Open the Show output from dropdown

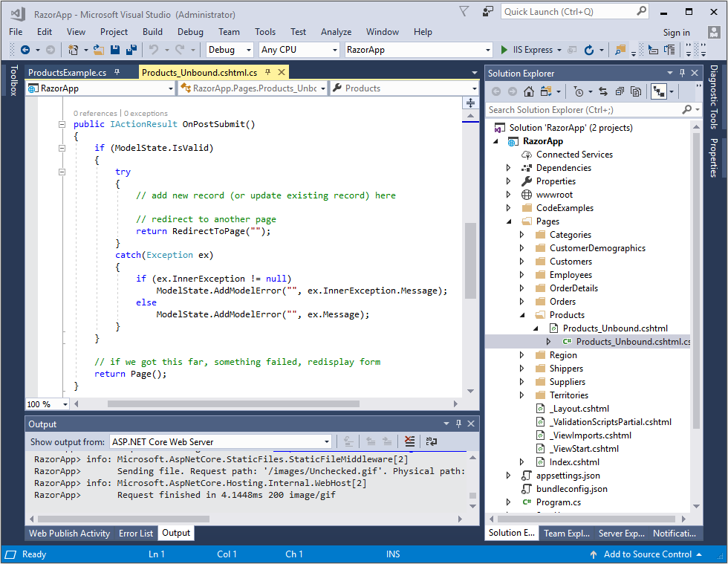pyautogui.click(x=327, y=441)
